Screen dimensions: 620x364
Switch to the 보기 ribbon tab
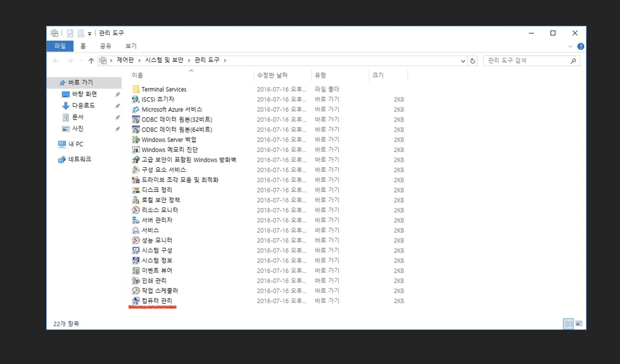(x=131, y=46)
